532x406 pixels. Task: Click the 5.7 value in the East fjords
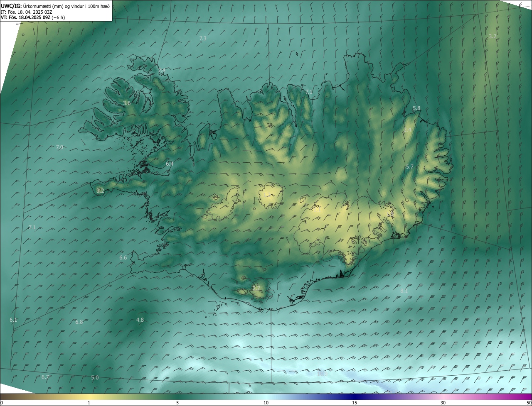tap(409, 166)
